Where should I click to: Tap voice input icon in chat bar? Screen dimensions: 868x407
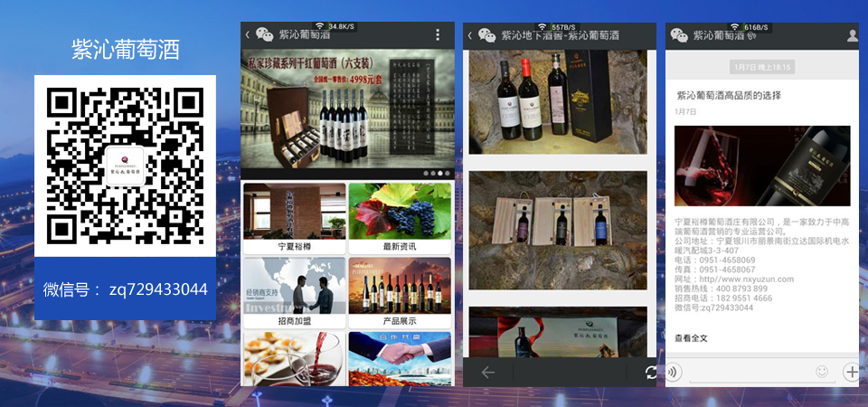pyautogui.click(x=673, y=372)
